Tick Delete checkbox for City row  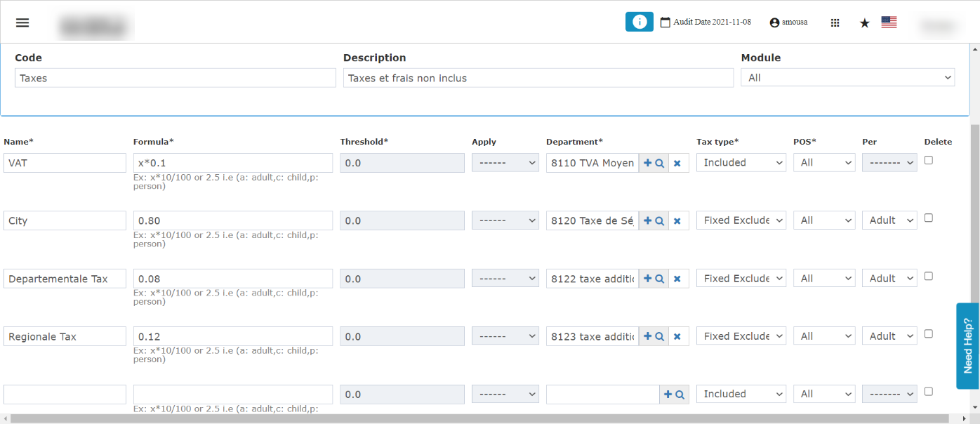(929, 218)
